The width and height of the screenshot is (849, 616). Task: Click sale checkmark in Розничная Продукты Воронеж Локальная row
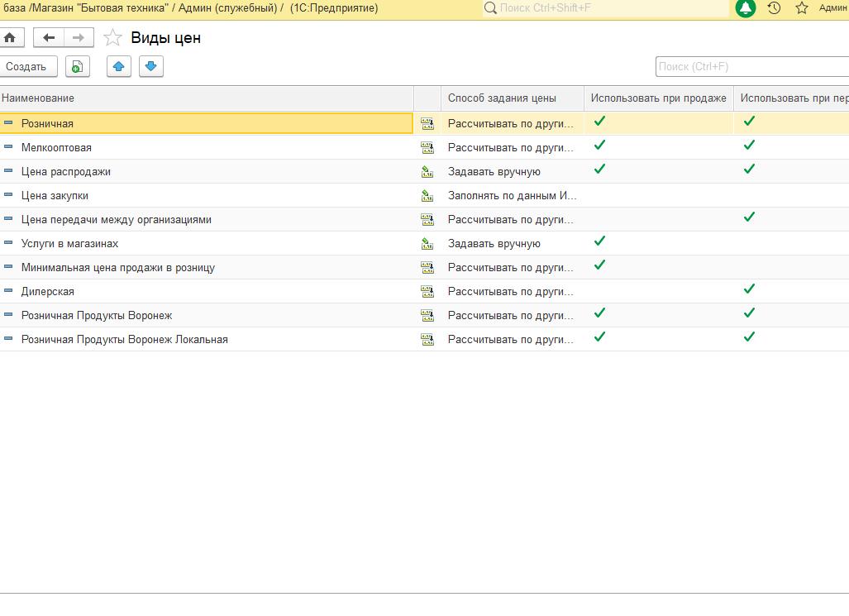599,337
